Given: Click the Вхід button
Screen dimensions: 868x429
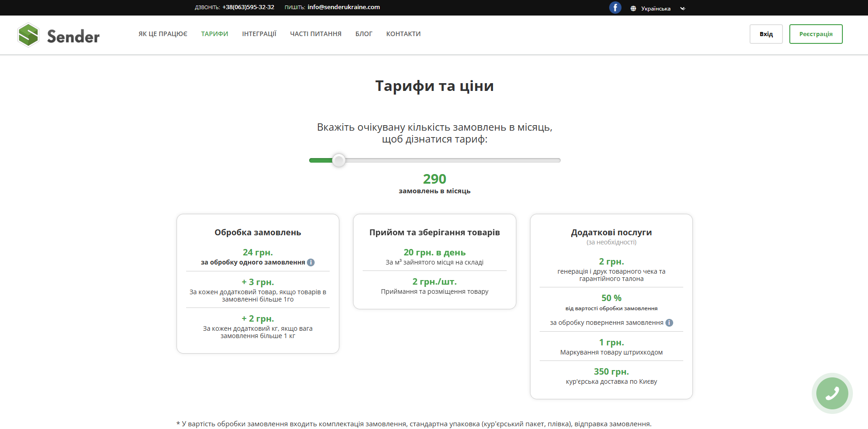Looking at the screenshot, I should [x=766, y=34].
